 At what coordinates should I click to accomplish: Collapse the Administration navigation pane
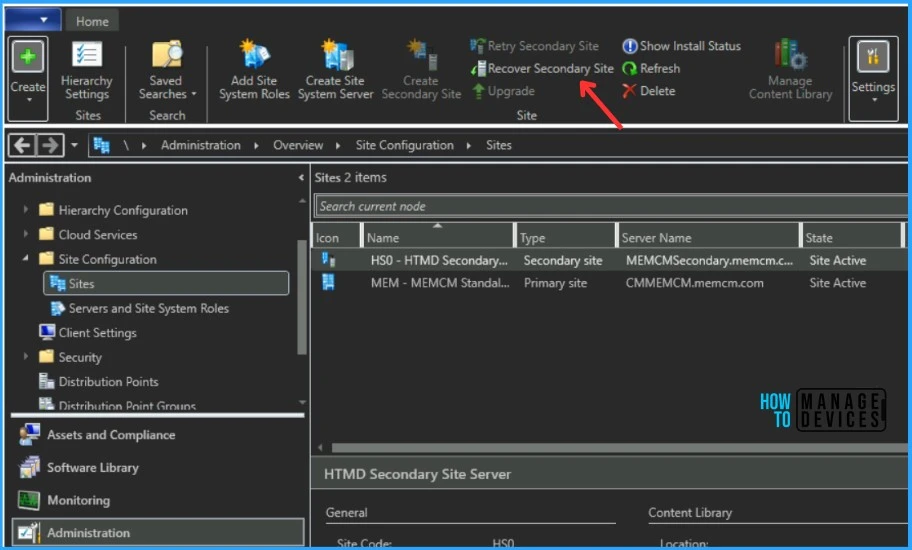tap(301, 178)
